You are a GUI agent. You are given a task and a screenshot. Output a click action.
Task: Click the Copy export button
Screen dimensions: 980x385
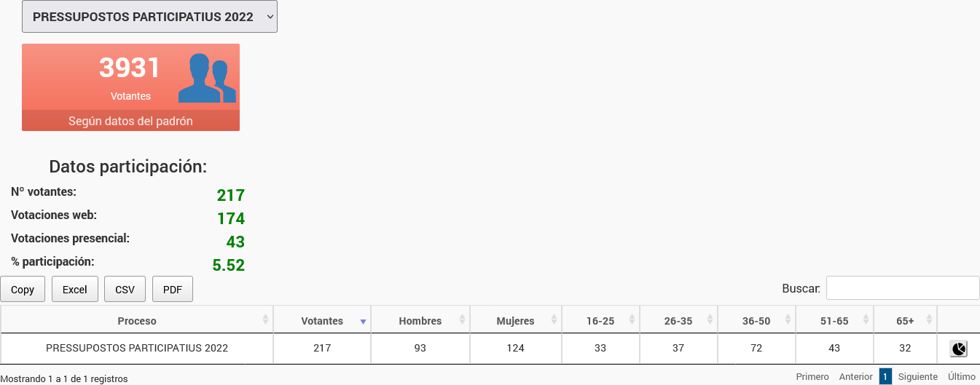click(23, 290)
